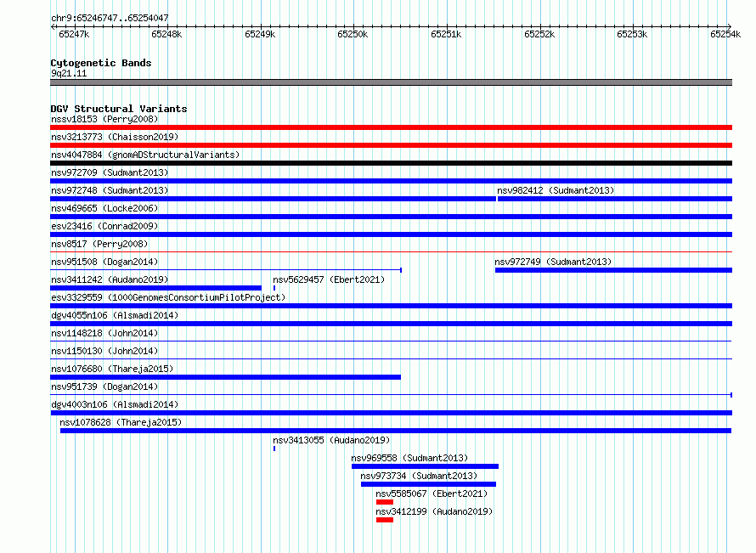Click the 65248k ruler tick label

click(166, 34)
